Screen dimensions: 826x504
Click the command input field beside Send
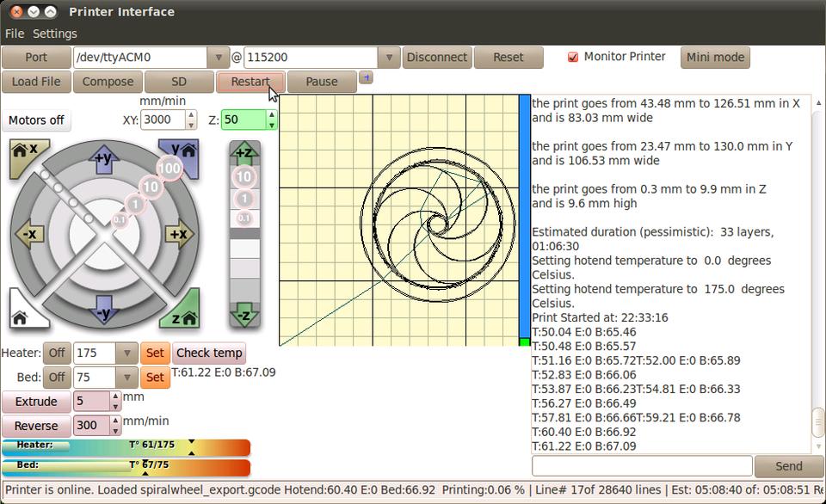pos(642,466)
